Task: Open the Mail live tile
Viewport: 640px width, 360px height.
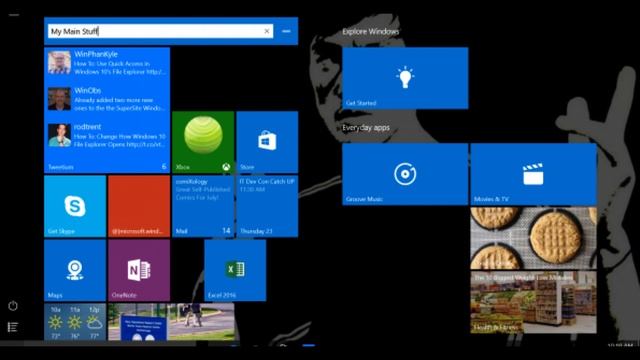Action: click(203, 206)
